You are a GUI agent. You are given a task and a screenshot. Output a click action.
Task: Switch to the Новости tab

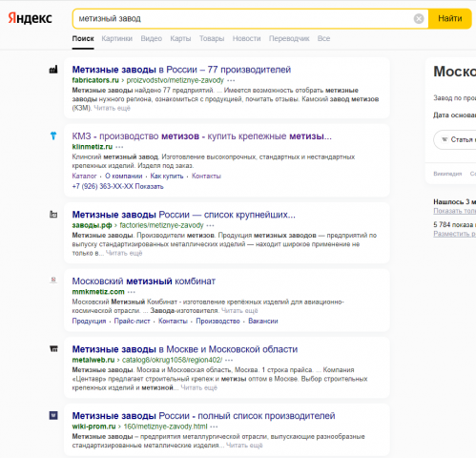coord(246,38)
